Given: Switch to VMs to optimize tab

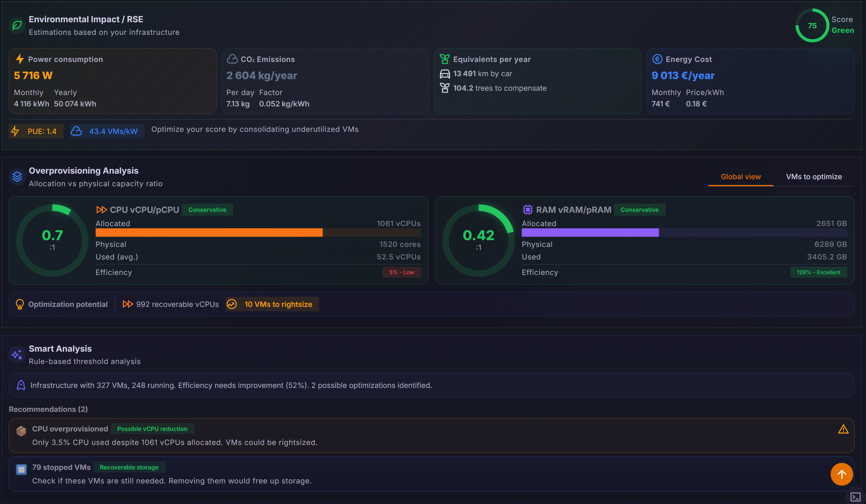Looking at the screenshot, I should (x=814, y=177).
